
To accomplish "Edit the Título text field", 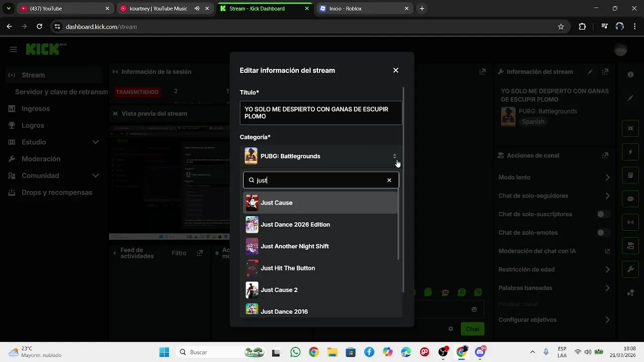I will 321,113.
